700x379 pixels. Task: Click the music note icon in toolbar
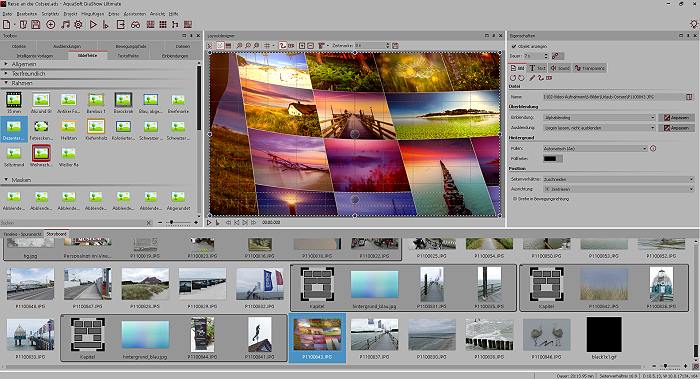click(65, 25)
